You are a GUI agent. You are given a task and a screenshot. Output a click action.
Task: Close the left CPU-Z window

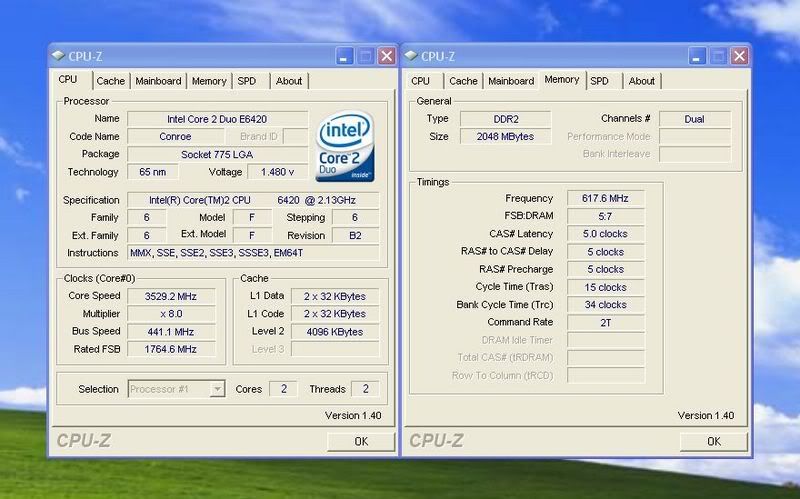tap(387, 56)
